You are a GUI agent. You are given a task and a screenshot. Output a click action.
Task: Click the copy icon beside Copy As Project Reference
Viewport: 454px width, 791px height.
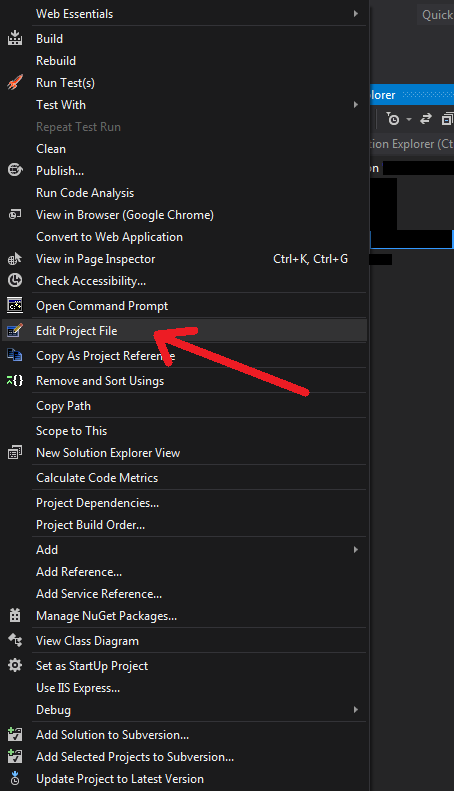(15, 355)
